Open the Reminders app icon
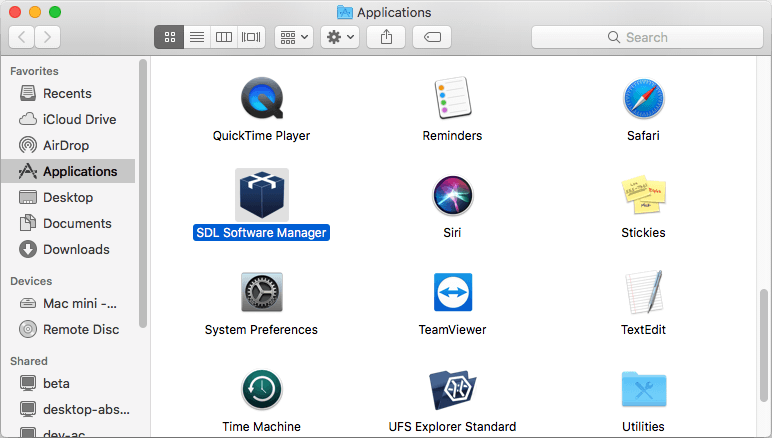The height and width of the screenshot is (438, 772). (x=452, y=97)
